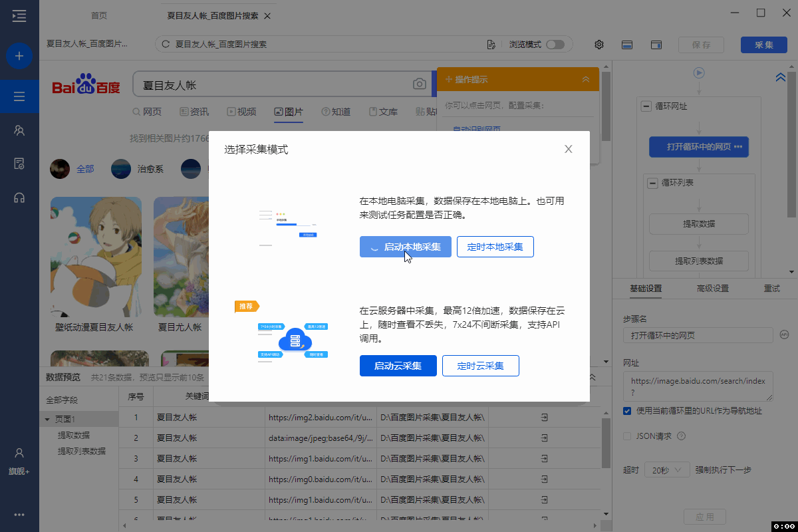Close the 选择采集模式 dialog

(569, 149)
